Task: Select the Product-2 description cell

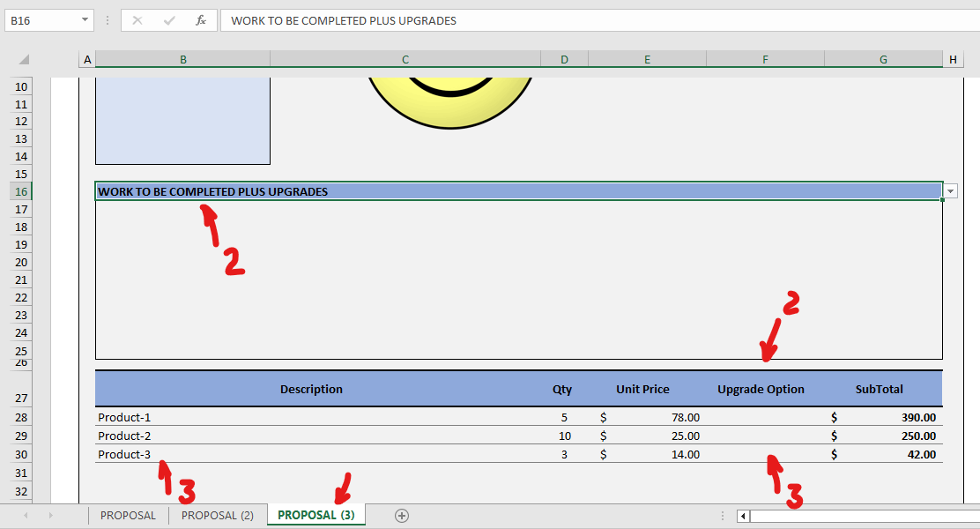Action: pos(317,436)
